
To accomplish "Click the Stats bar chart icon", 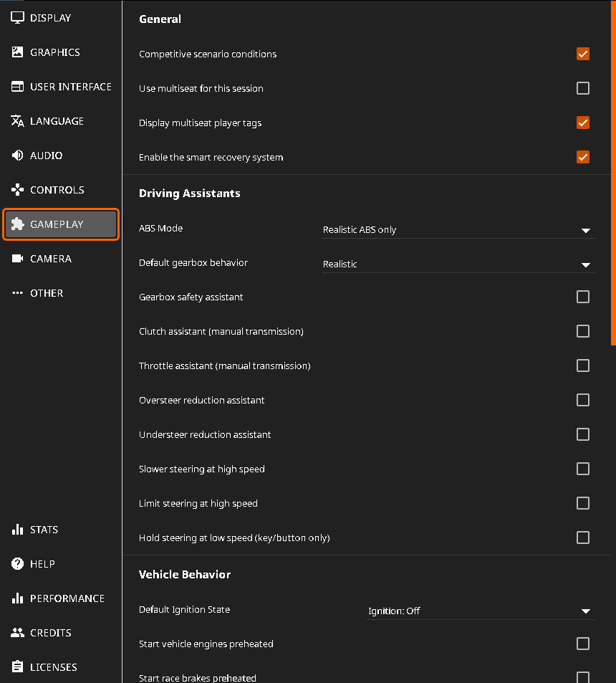I will click(x=18, y=530).
